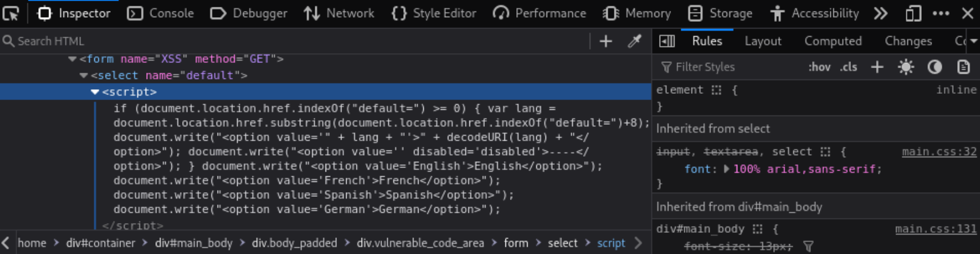Select the select element row
The width and height of the screenshot is (980, 254).
point(326,76)
